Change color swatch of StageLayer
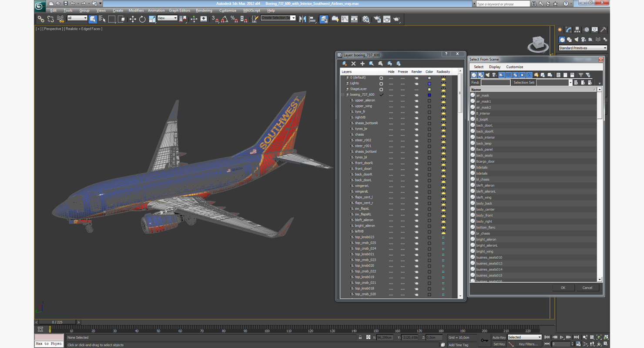Image resolution: width=644 pixels, height=348 pixels. click(429, 89)
